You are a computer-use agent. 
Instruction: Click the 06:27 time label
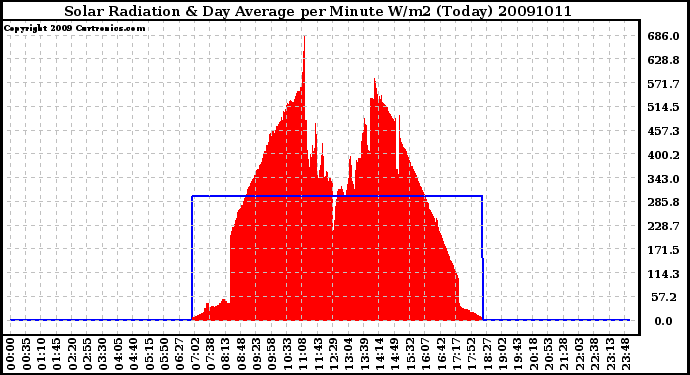click(x=180, y=354)
